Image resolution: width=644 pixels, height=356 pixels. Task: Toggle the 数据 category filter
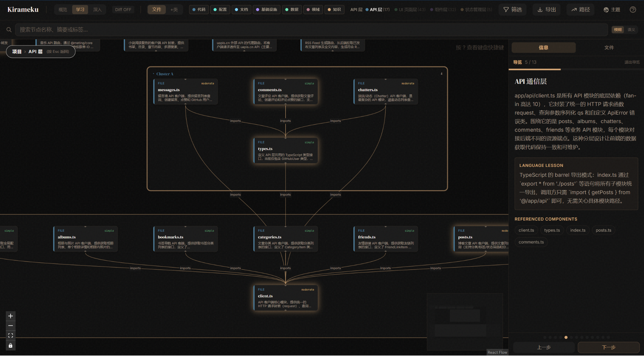(292, 10)
